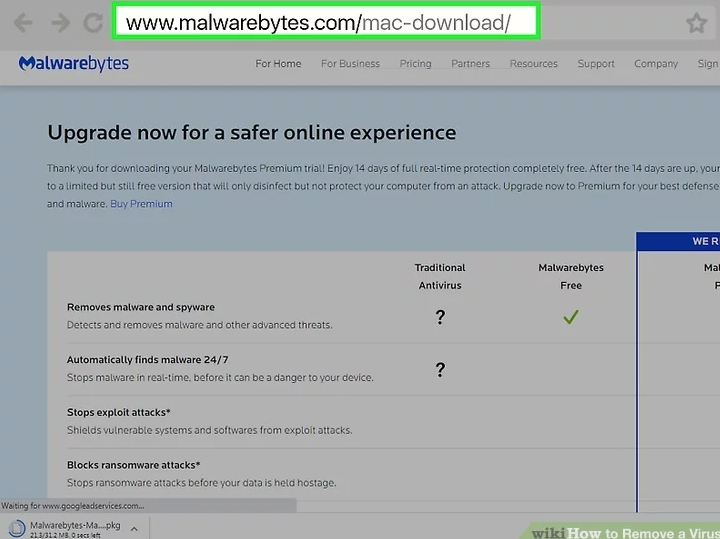Reload the current page
Viewport: 720px width, 539px height.
(92, 23)
